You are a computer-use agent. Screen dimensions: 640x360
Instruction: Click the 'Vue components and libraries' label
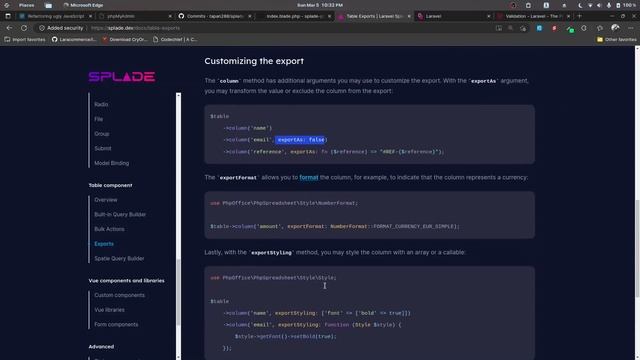127,281
